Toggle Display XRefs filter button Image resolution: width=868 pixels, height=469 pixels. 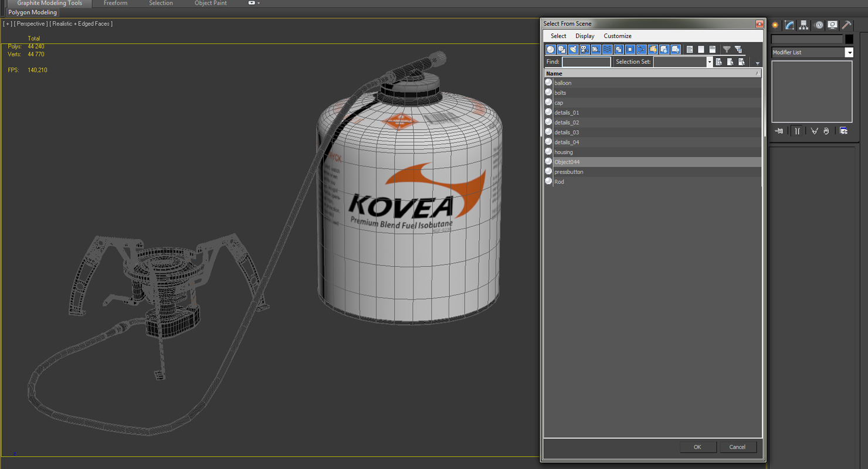630,49
